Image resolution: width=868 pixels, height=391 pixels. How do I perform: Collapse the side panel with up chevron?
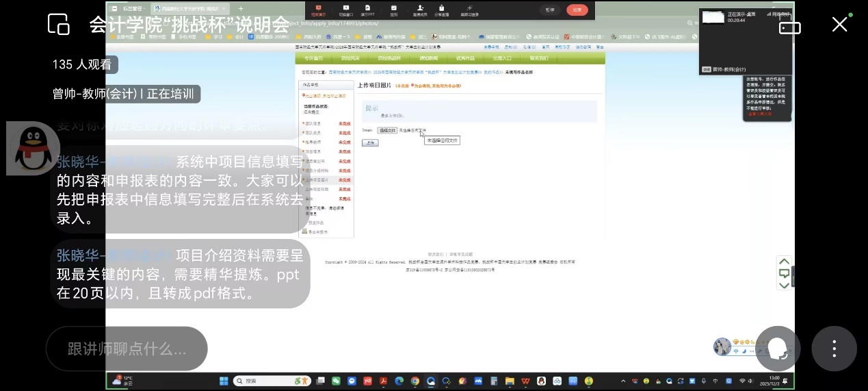click(785, 261)
